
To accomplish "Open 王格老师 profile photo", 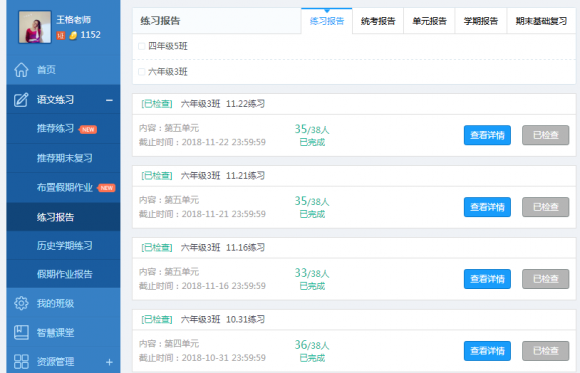I will tap(35, 27).
